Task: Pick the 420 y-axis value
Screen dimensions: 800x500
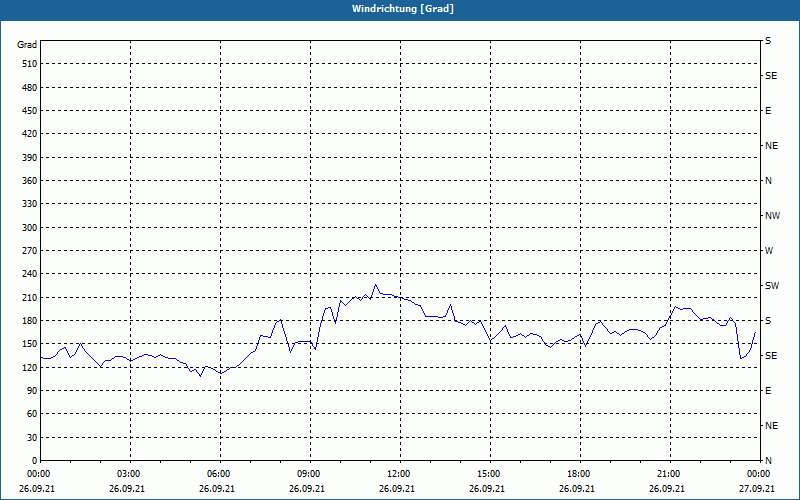Action: pos(30,134)
